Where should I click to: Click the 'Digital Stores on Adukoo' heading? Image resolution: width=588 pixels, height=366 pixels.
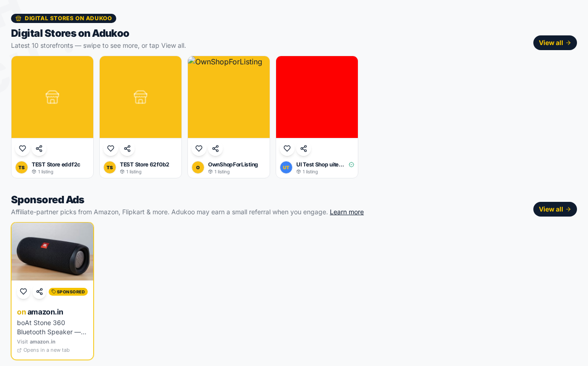70,33
